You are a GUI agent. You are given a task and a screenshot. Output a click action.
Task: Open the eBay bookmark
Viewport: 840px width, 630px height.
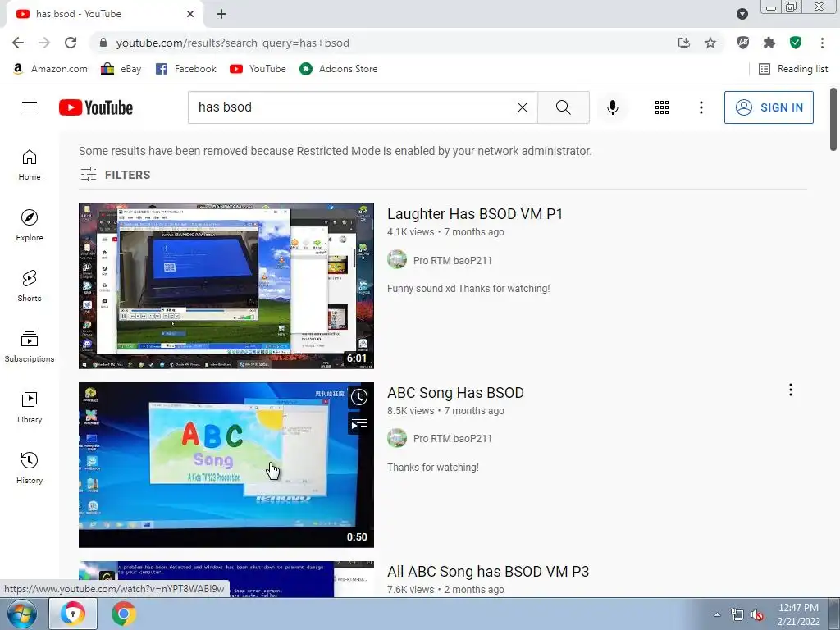121,69
